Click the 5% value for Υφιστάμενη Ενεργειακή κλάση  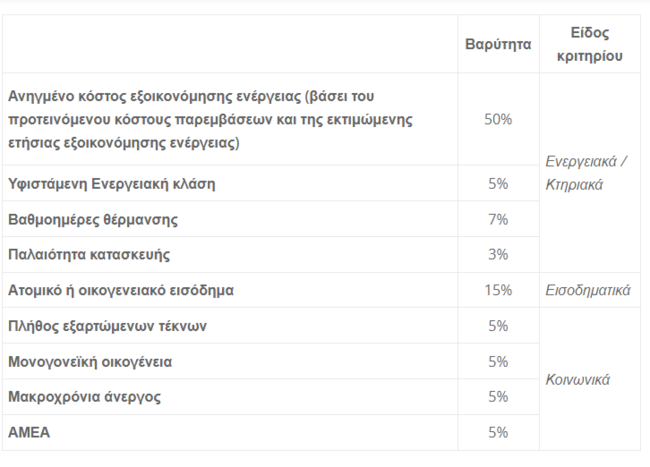pyautogui.click(x=498, y=184)
